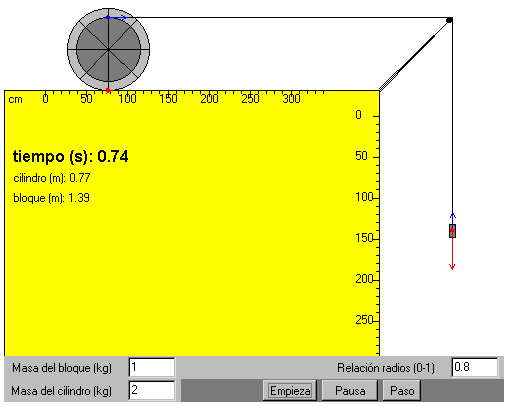Pause the simulation with Pausa
Viewport: 509px width, 407px height.
point(350,391)
